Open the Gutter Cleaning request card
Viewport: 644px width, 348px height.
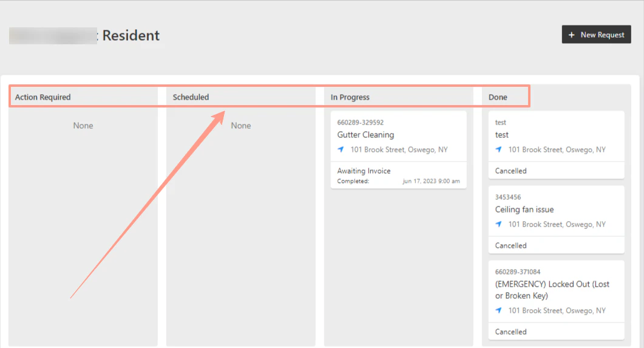tap(398, 150)
